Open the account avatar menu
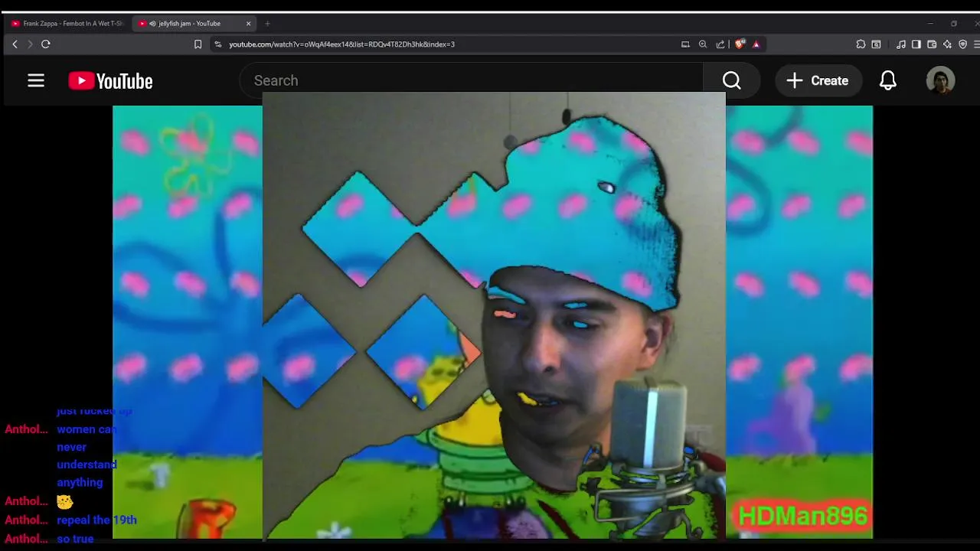 tap(940, 80)
